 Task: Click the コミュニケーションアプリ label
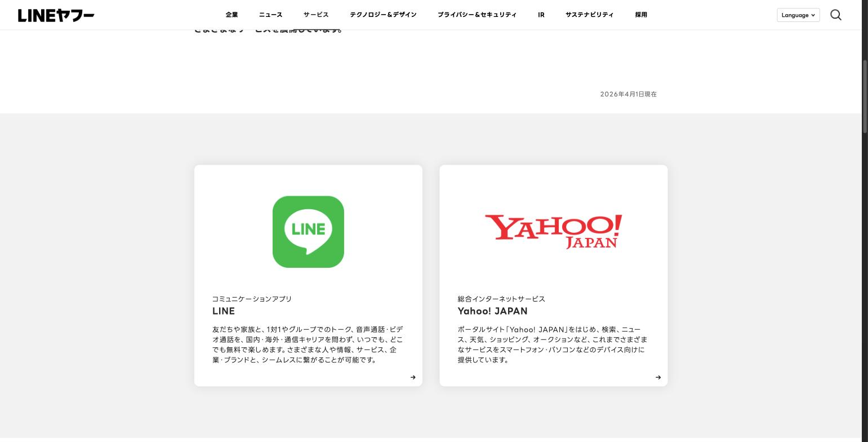pyautogui.click(x=252, y=299)
